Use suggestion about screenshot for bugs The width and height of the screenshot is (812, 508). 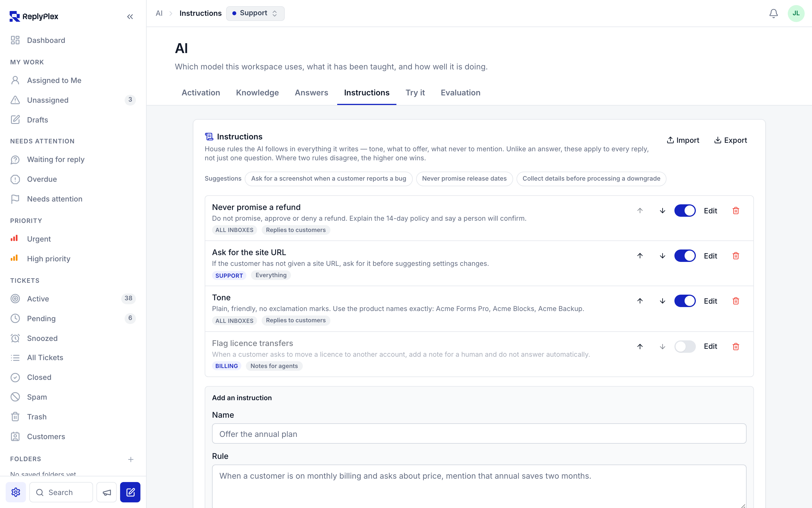point(328,179)
